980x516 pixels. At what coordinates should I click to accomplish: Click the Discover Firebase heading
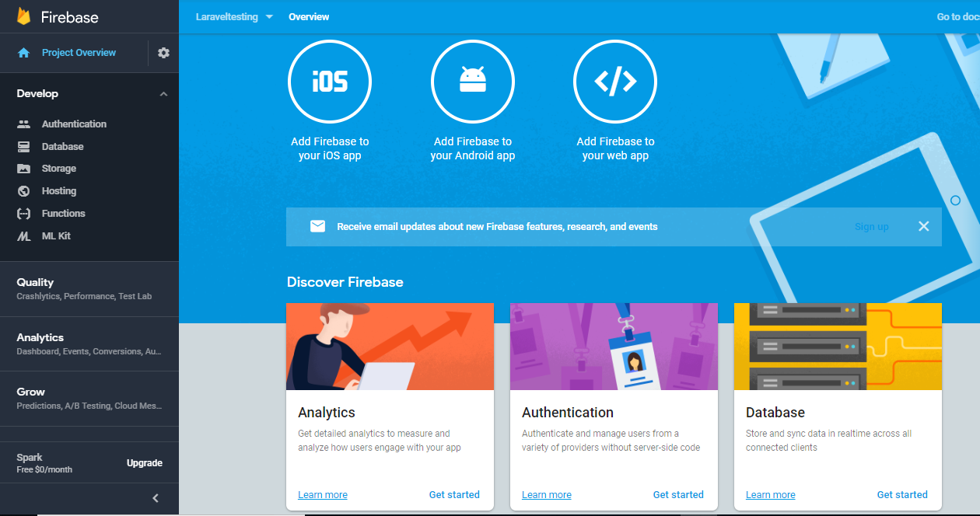[x=345, y=282]
